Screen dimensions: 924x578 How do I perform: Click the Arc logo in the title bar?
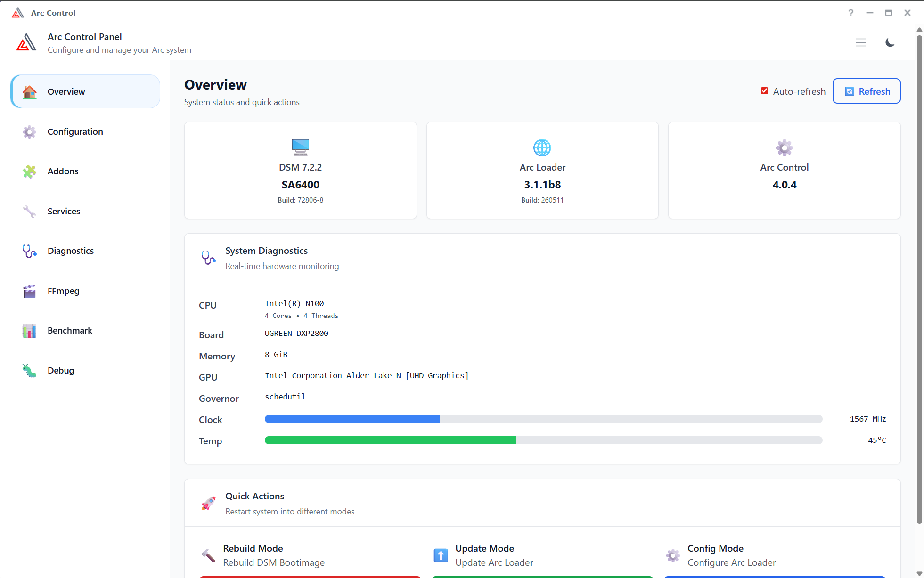click(17, 13)
